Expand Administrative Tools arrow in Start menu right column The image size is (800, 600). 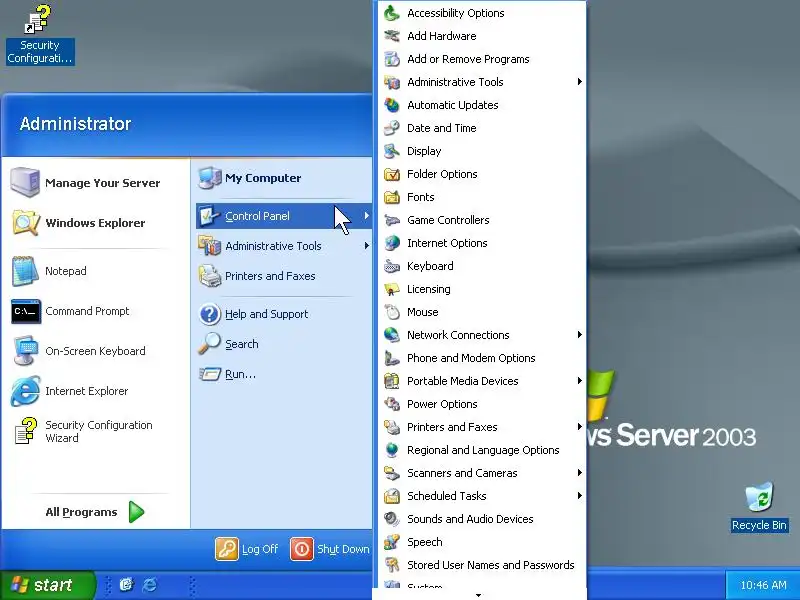pos(366,246)
